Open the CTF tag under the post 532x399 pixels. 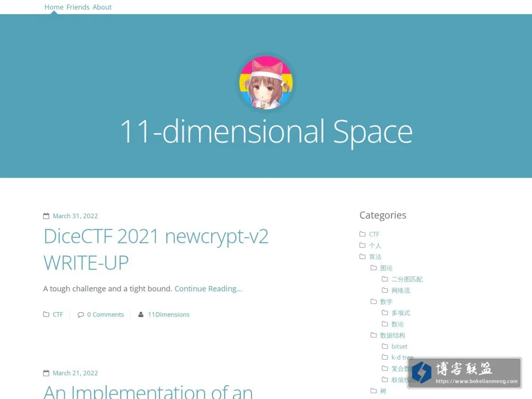click(x=58, y=314)
